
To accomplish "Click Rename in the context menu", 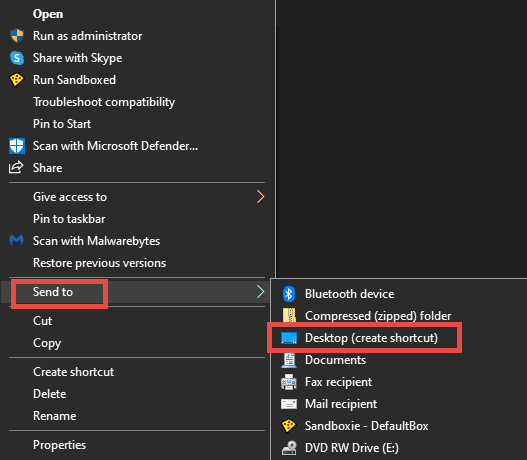I will (55, 416).
